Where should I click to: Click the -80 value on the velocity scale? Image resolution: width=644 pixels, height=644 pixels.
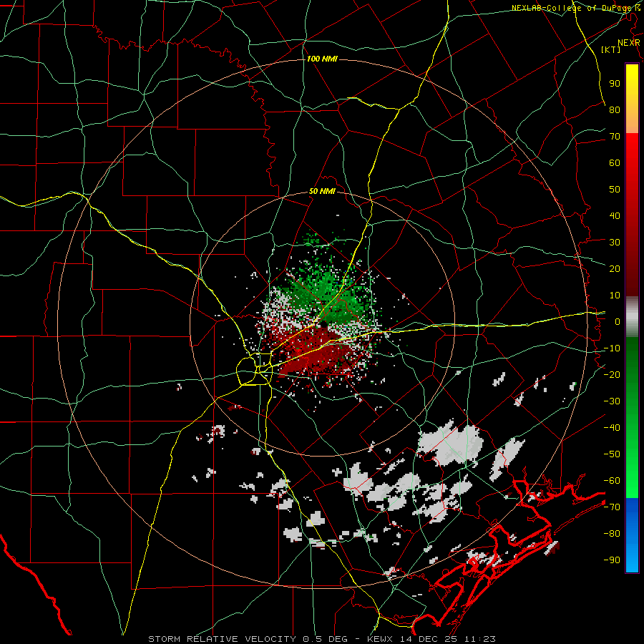(x=612, y=534)
